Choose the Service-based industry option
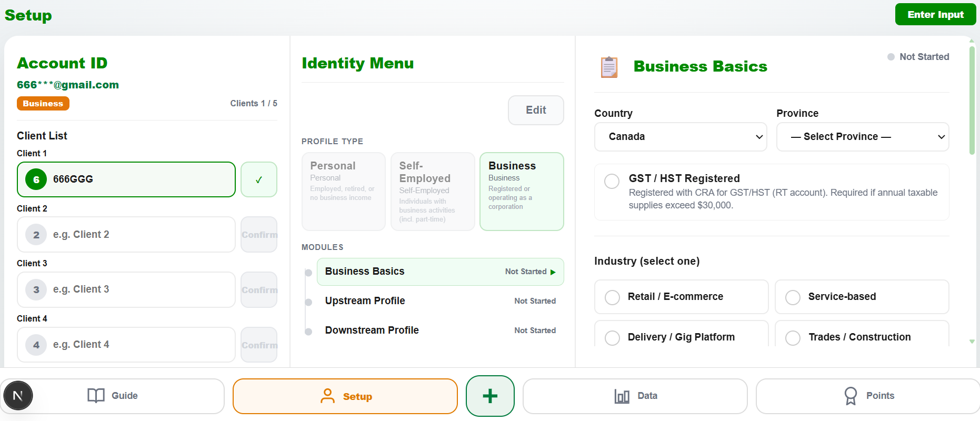980x421 pixels. point(793,297)
